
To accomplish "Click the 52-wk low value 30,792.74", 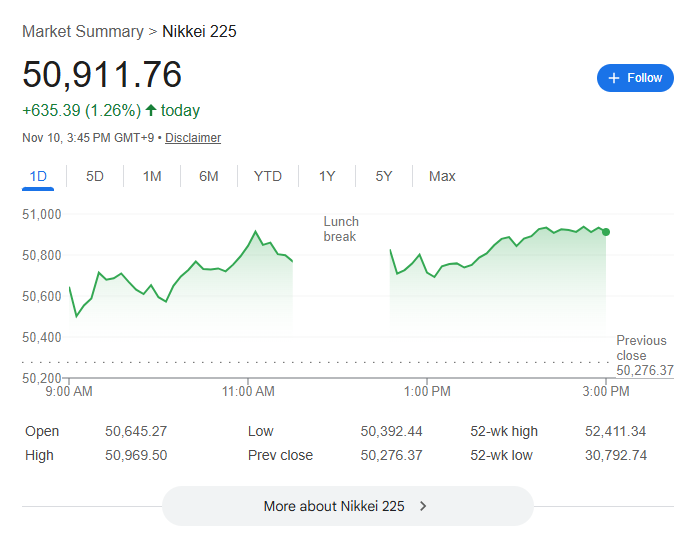I will pyautogui.click(x=616, y=455).
